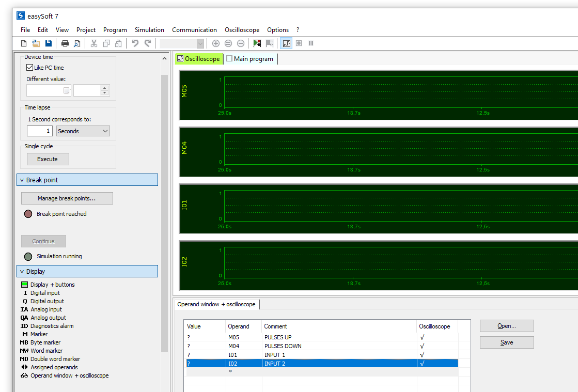This screenshot has height=392, width=578.
Task: Select Display + buttons in the Display list
Action: click(x=52, y=285)
